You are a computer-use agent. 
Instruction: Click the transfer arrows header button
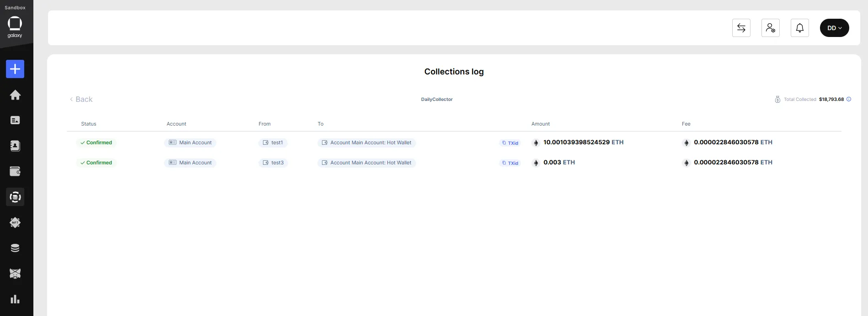[741, 28]
